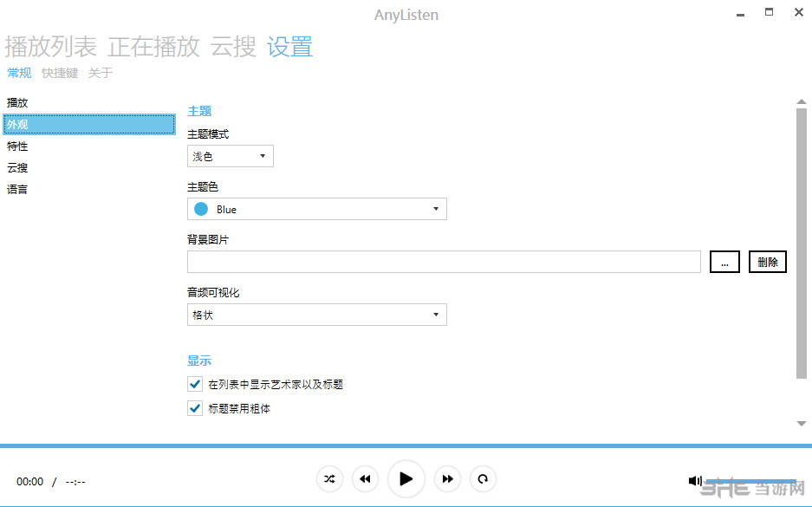Seek on the blue playback progress bar

point(406,445)
